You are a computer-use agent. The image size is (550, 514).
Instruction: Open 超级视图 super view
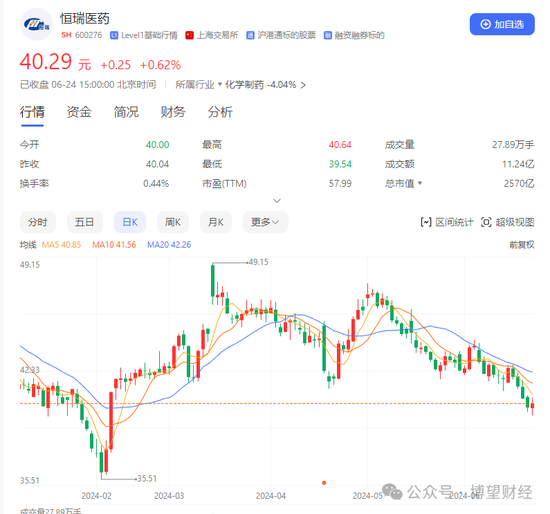[x=508, y=222]
